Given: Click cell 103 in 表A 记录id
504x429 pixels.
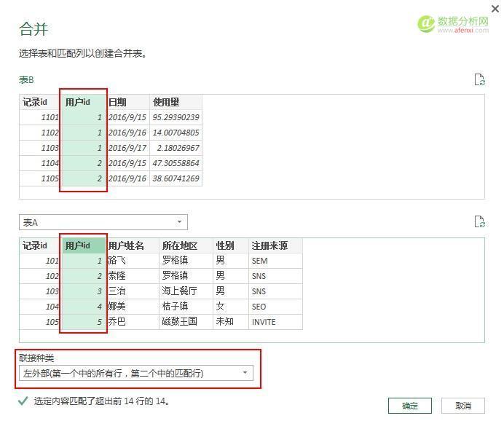Looking at the screenshot, I should tap(40, 291).
